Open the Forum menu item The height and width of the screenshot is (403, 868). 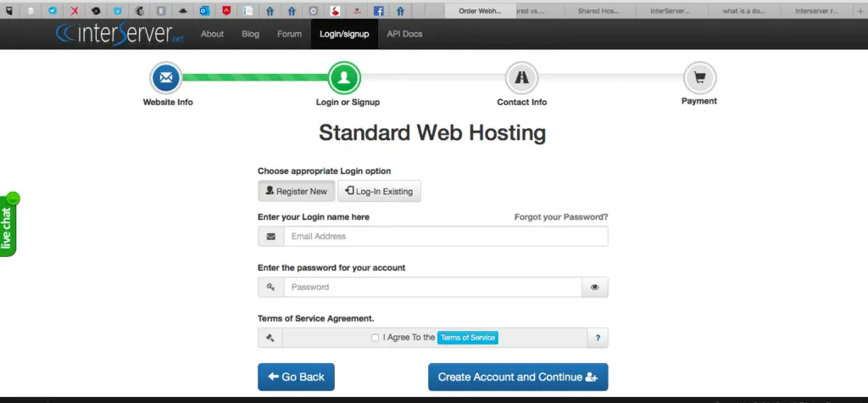click(290, 34)
